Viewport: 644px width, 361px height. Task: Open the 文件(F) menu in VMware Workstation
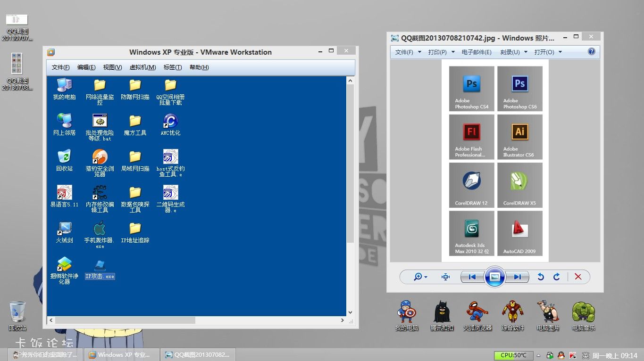(60, 67)
